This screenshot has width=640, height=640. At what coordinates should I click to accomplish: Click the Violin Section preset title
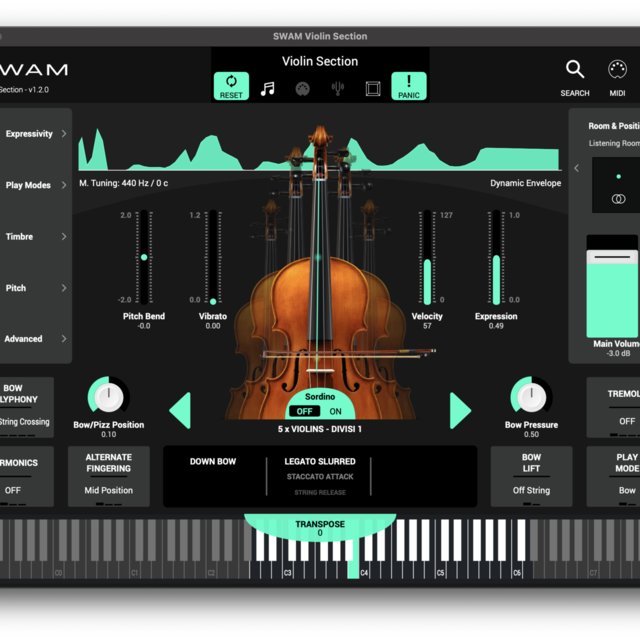[x=320, y=61]
